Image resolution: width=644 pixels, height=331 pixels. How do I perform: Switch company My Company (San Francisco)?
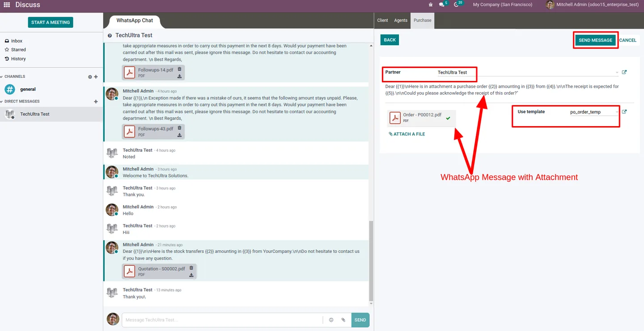point(503,4)
